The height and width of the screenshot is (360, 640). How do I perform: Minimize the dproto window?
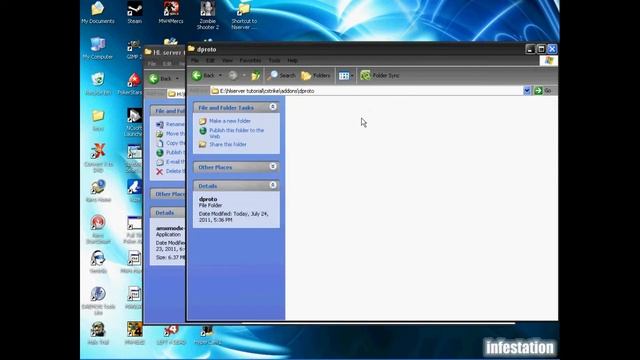530,49
